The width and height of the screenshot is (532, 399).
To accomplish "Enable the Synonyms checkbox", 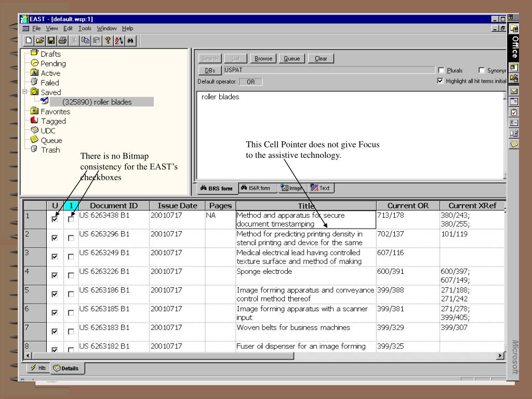I will tap(482, 70).
